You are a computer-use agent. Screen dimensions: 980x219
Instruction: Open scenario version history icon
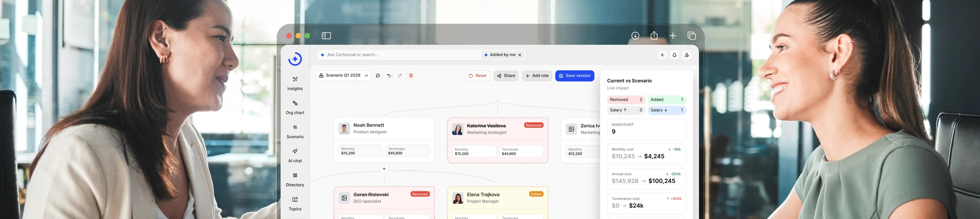click(378, 76)
